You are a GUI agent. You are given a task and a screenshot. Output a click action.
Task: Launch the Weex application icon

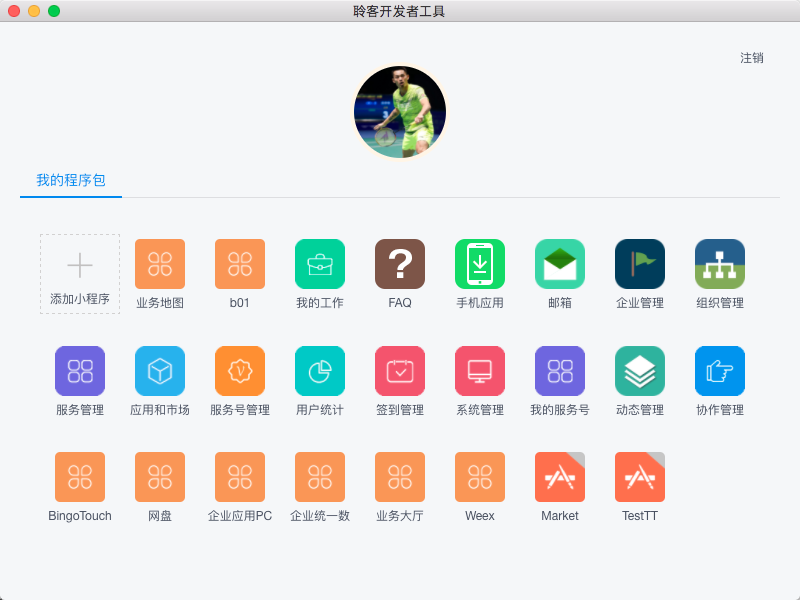(x=479, y=477)
